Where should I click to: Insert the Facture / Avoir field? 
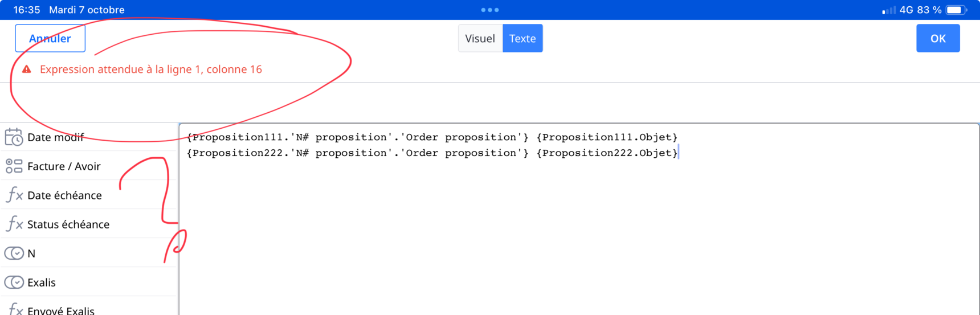[64, 166]
